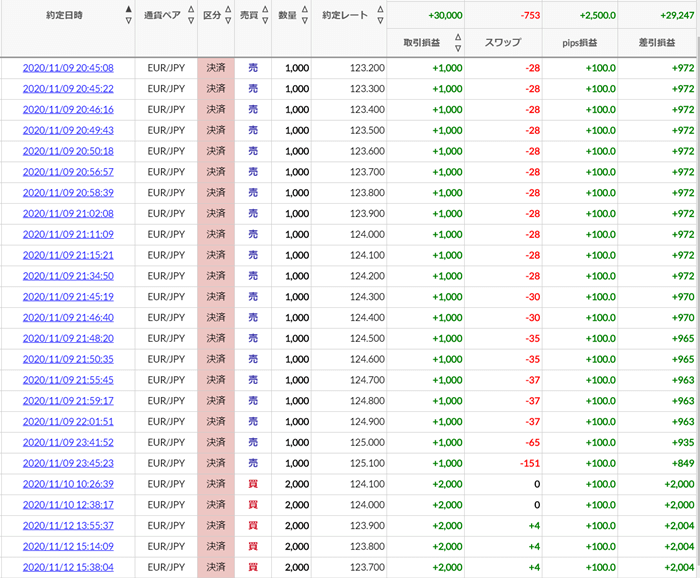Image resolution: width=700 pixels, height=578 pixels.
Task: Open trade 2020/11/10 10:26:39 link
Action: tap(68, 484)
